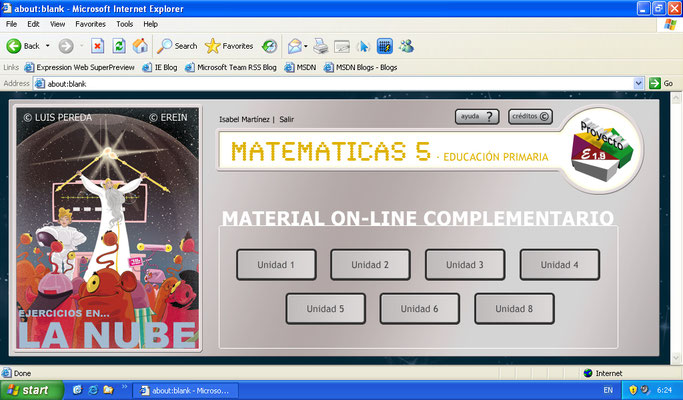Viewport: 683px width, 400px height.
Task: Click the Messenger people icon
Action: click(x=406, y=46)
